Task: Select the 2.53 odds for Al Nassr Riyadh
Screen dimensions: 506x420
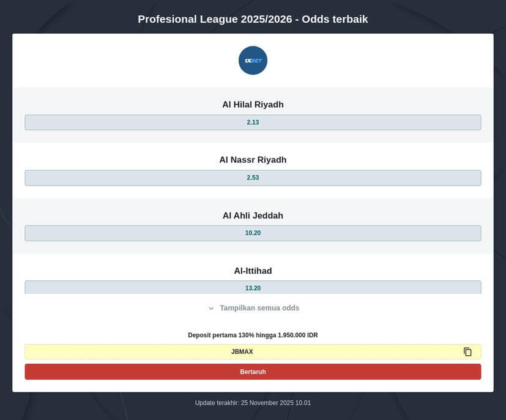Action: pos(253,178)
